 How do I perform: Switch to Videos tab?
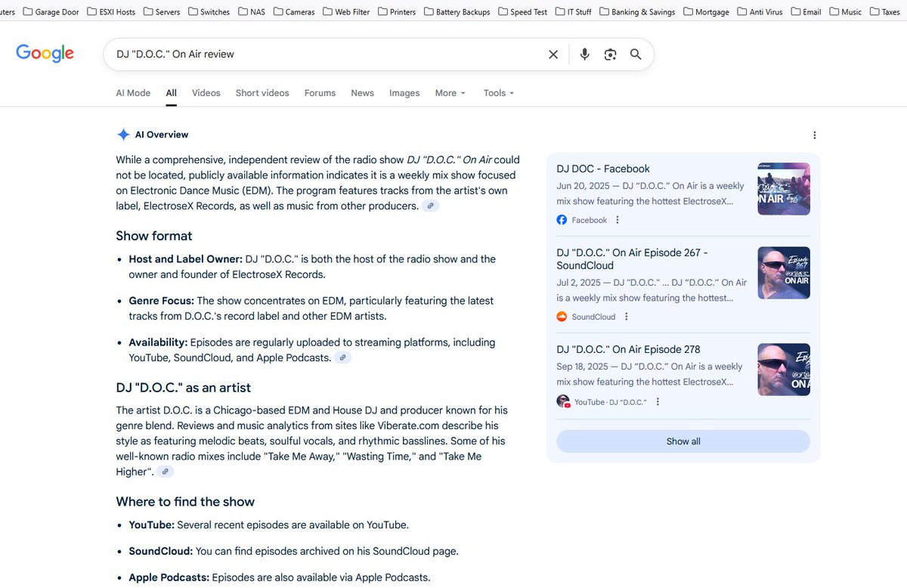(206, 93)
